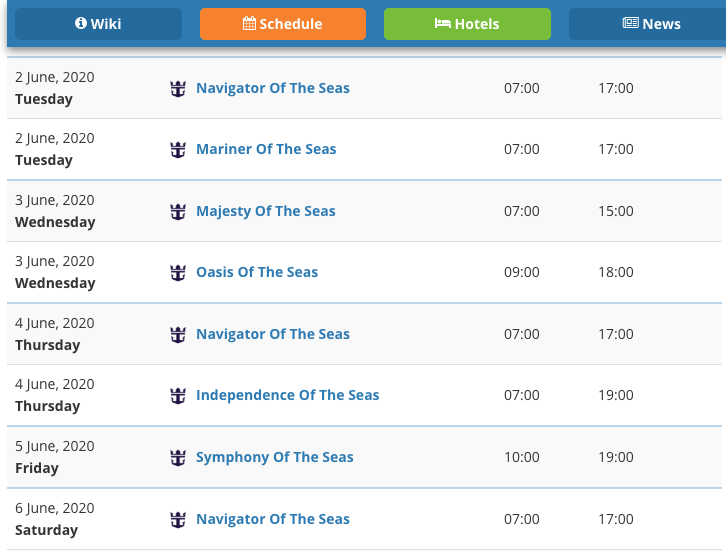Screen dimensions: 726x551
Task: Open Navigator Of The Seas link for 4 June
Action: click(273, 334)
